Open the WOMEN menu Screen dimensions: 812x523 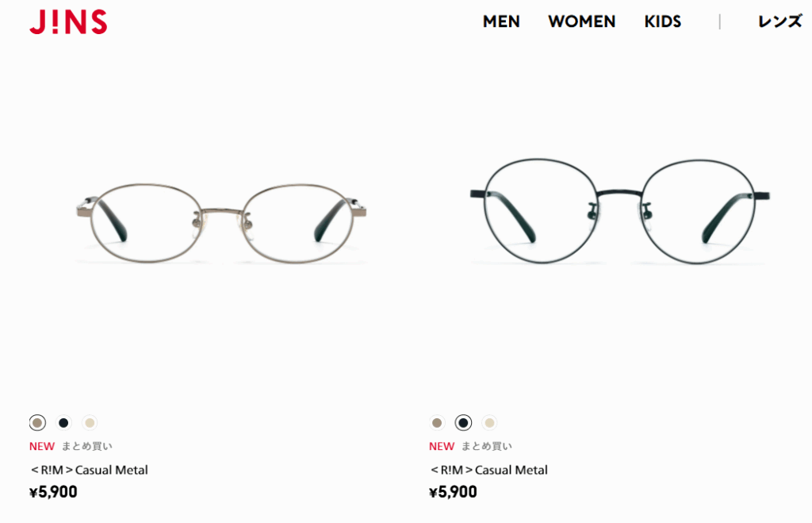[581, 21]
